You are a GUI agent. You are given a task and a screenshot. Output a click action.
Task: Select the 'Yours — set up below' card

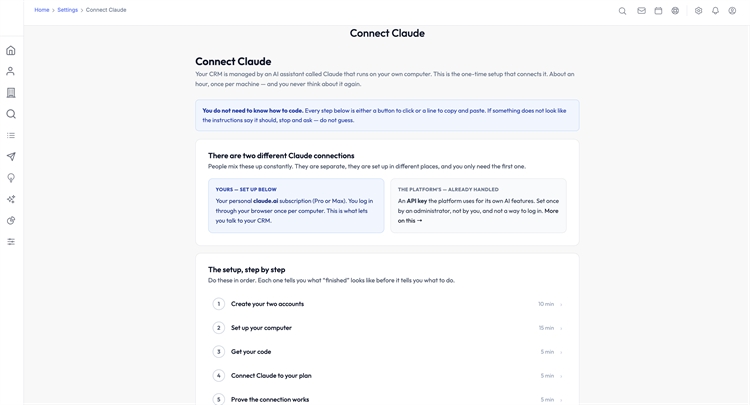(296, 206)
